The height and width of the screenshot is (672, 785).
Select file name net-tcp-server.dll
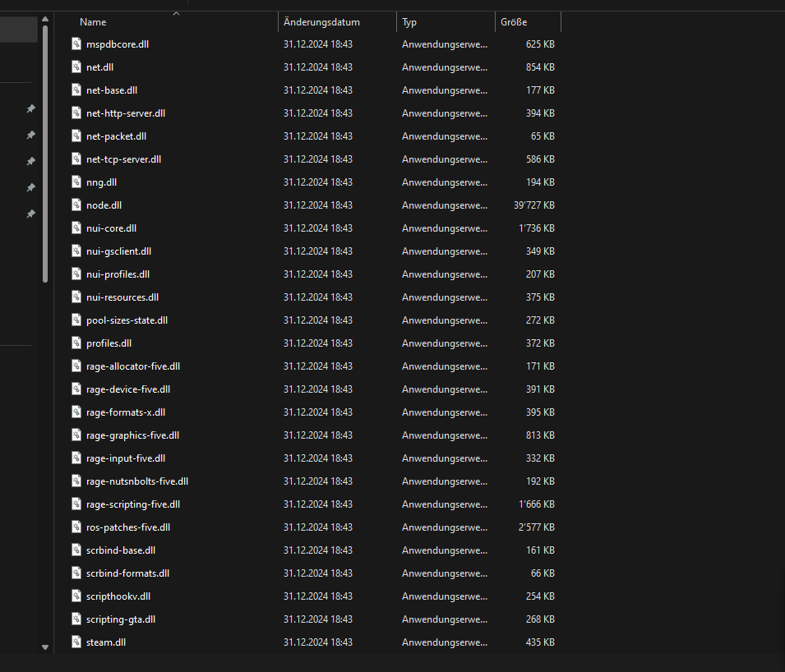123,159
